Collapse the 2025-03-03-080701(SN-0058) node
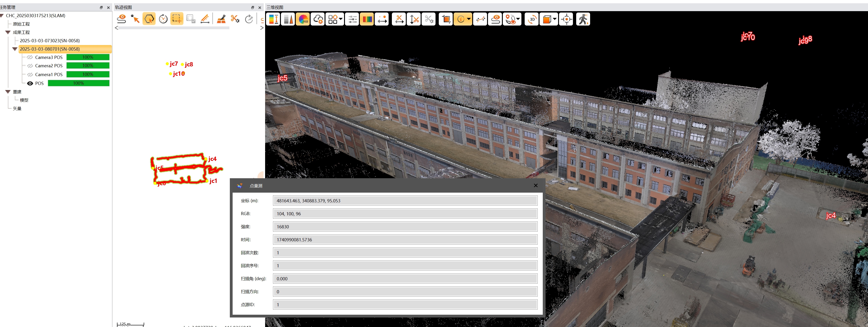The width and height of the screenshot is (868, 327). (x=15, y=49)
